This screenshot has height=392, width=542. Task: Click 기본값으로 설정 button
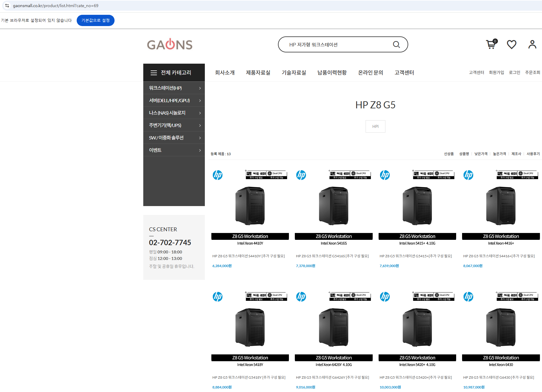click(96, 20)
